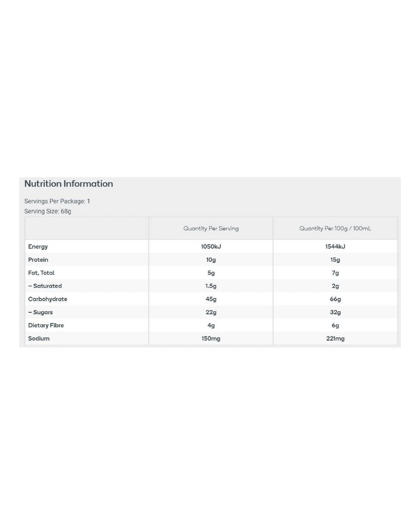Click the 32g sugars per 100g value

335,312
